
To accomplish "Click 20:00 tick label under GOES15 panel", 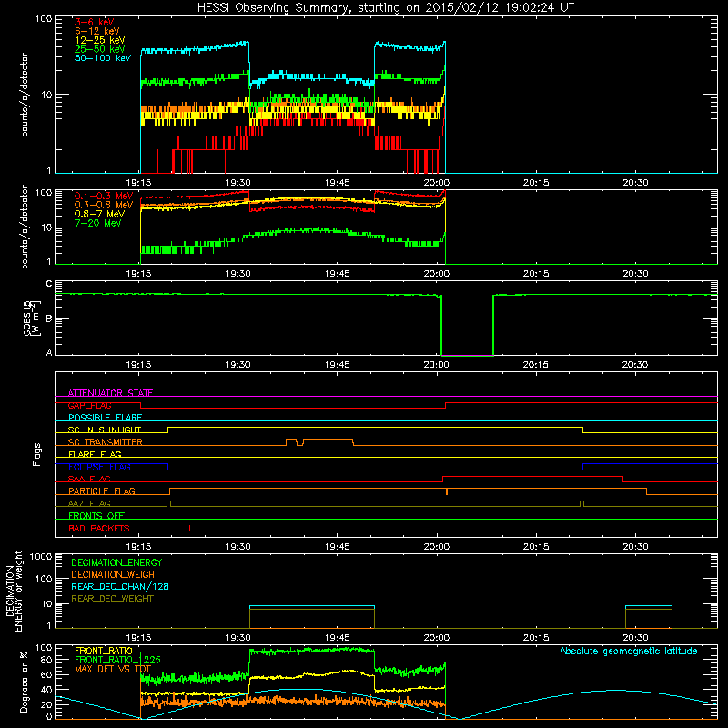I will (437, 365).
